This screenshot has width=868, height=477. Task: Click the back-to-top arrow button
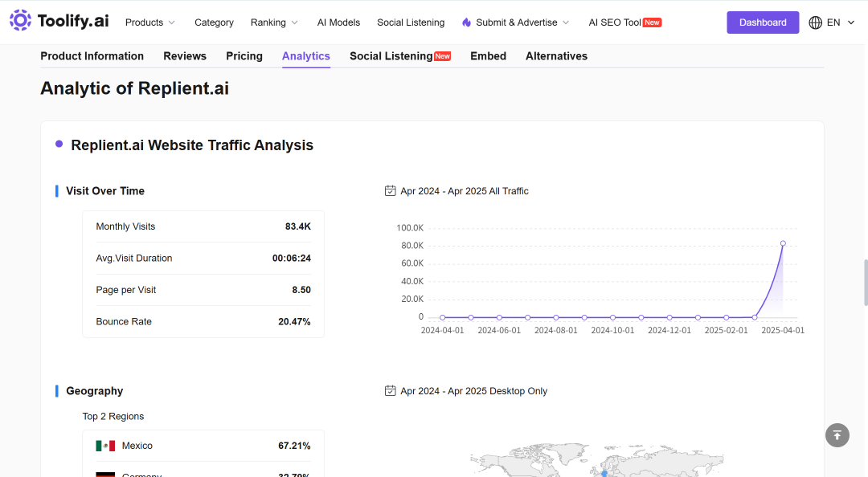point(837,435)
